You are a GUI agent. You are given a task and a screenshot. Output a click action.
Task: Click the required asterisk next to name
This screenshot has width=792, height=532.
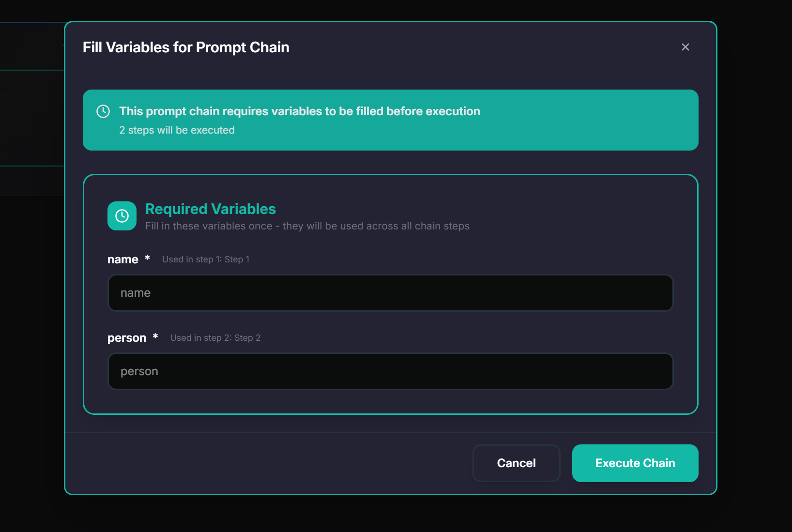(x=147, y=258)
